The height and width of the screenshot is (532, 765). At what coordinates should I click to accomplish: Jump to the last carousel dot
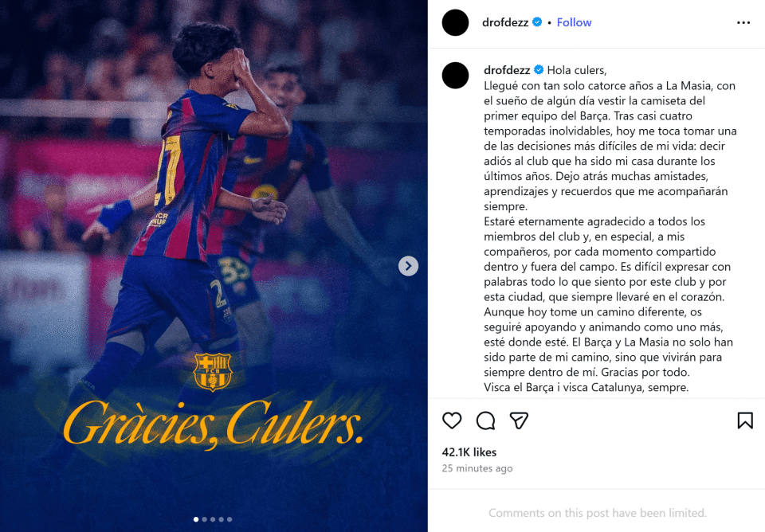tap(229, 519)
